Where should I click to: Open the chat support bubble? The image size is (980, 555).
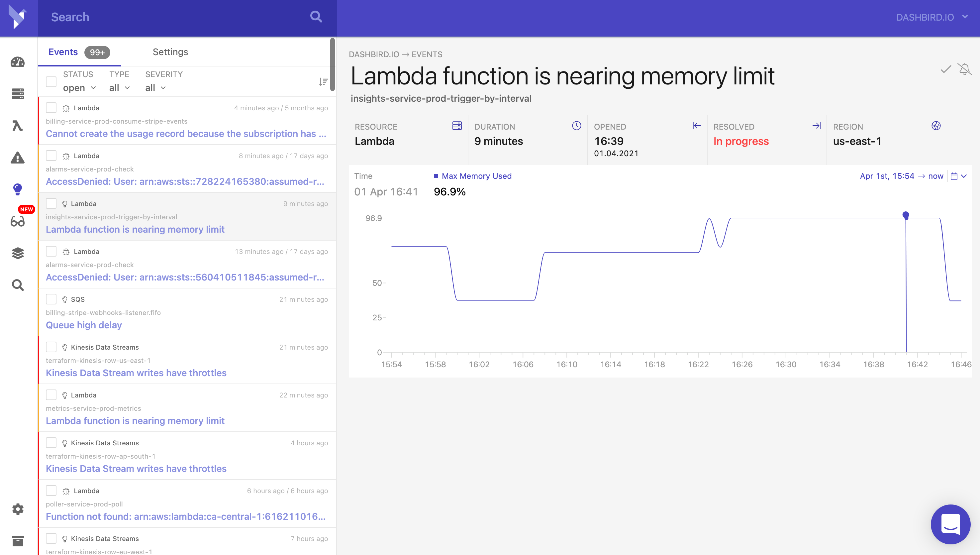pyautogui.click(x=950, y=524)
